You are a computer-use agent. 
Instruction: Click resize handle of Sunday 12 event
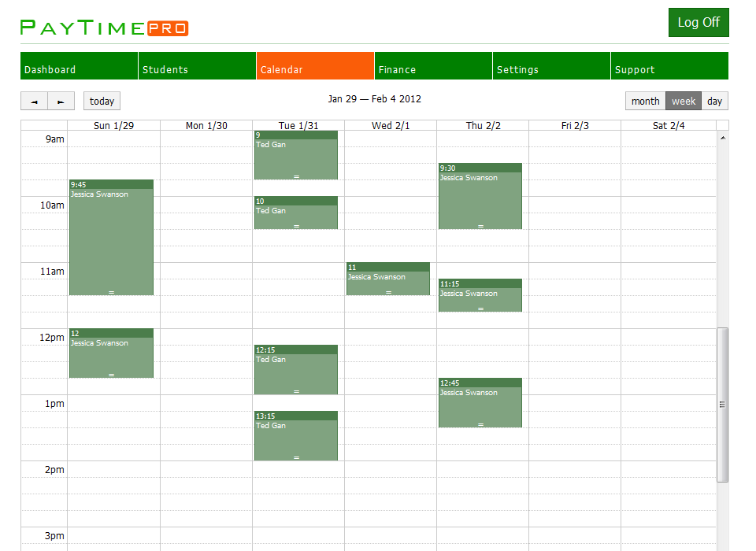coord(111,375)
